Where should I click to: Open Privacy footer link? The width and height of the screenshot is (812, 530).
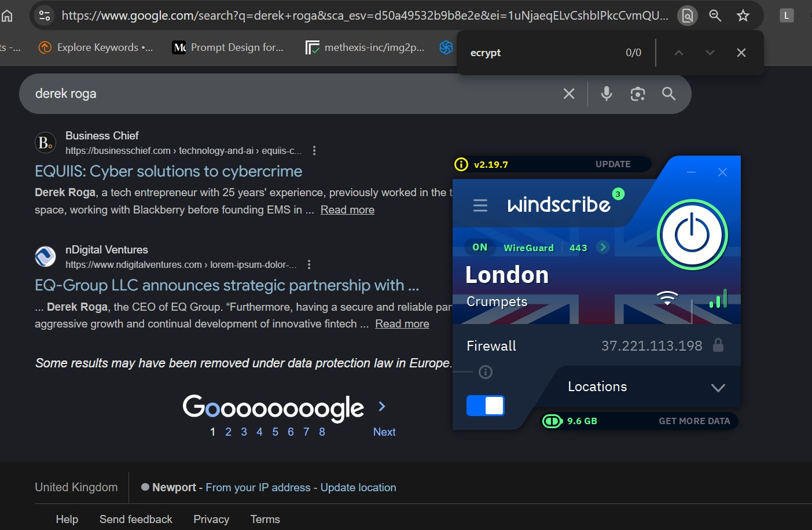[211, 519]
